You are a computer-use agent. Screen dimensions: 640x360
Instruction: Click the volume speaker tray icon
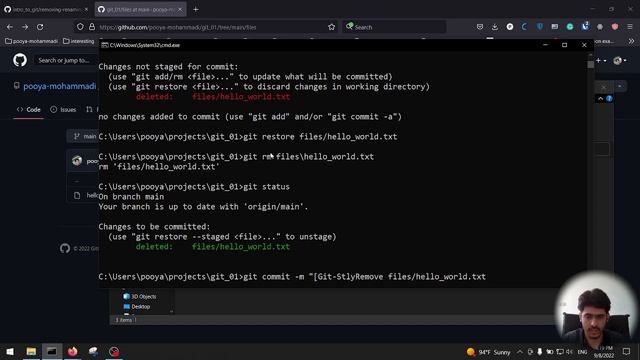[x=569, y=352]
